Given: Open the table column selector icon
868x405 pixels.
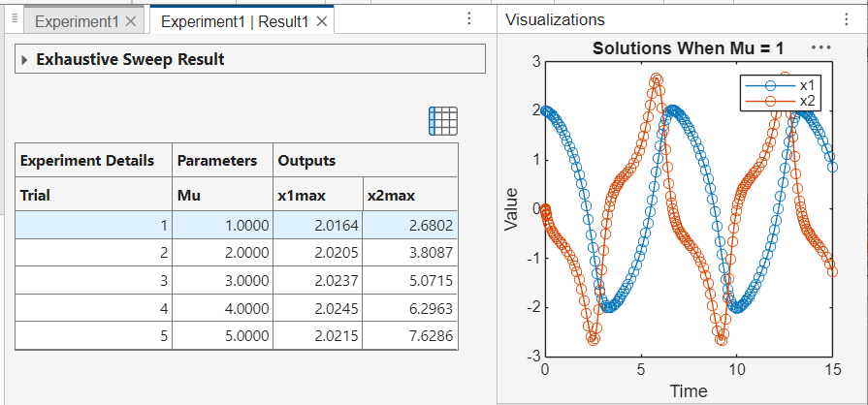Looking at the screenshot, I should pos(443,120).
